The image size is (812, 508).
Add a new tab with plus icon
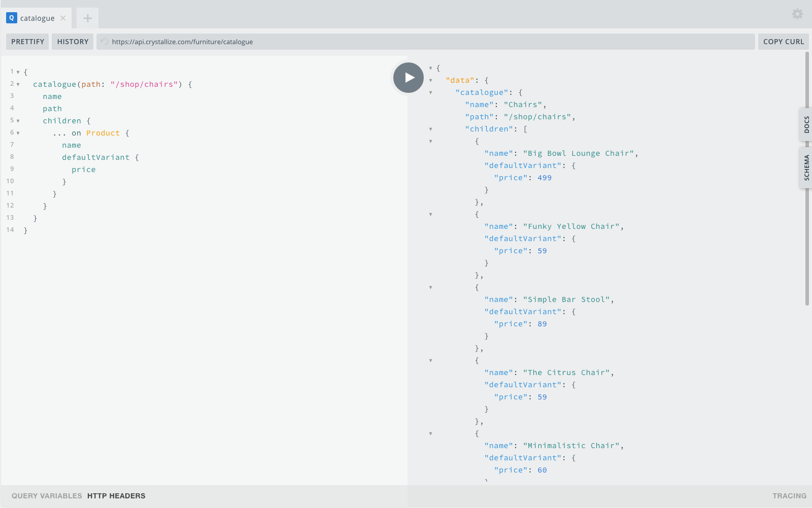point(88,18)
